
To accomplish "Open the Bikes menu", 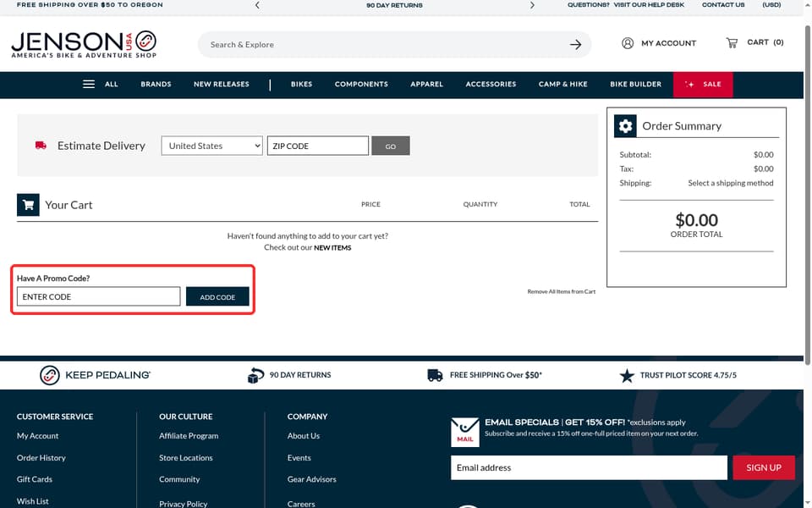I will (301, 84).
